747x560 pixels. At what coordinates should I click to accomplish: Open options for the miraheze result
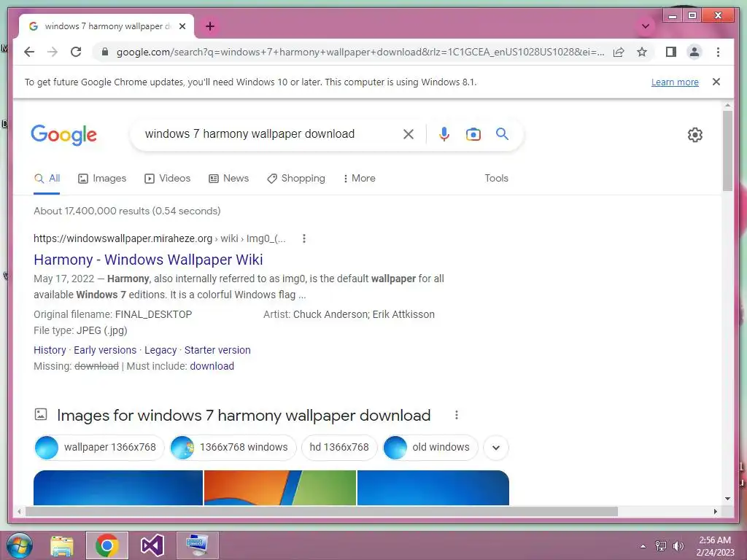pos(304,238)
